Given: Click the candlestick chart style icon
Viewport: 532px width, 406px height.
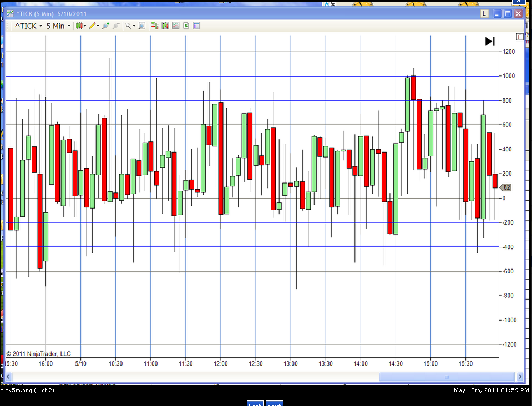Looking at the screenshot, I should (x=79, y=26).
